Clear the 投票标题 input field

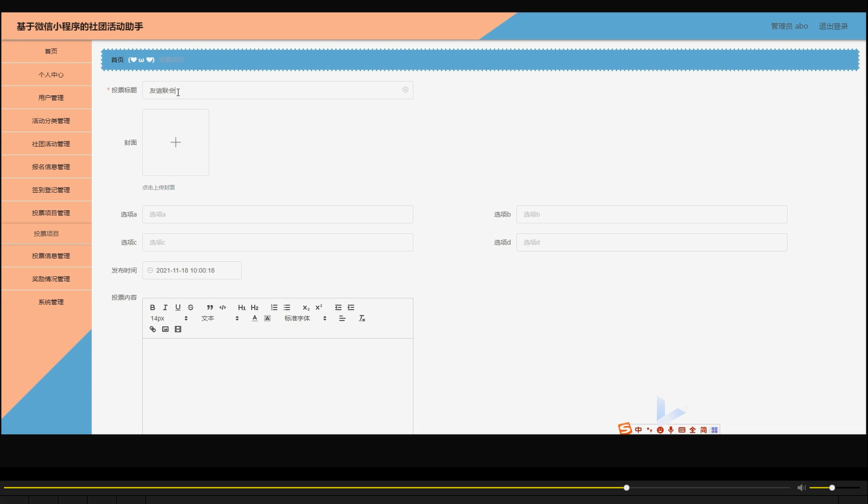click(x=405, y=90)
